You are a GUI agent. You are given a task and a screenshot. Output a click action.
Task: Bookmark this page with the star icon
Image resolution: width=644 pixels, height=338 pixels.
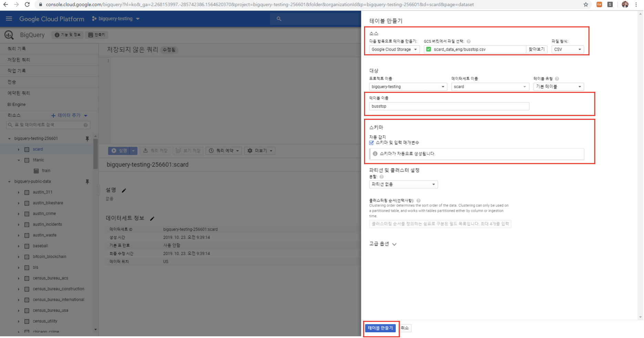point(586,4)
